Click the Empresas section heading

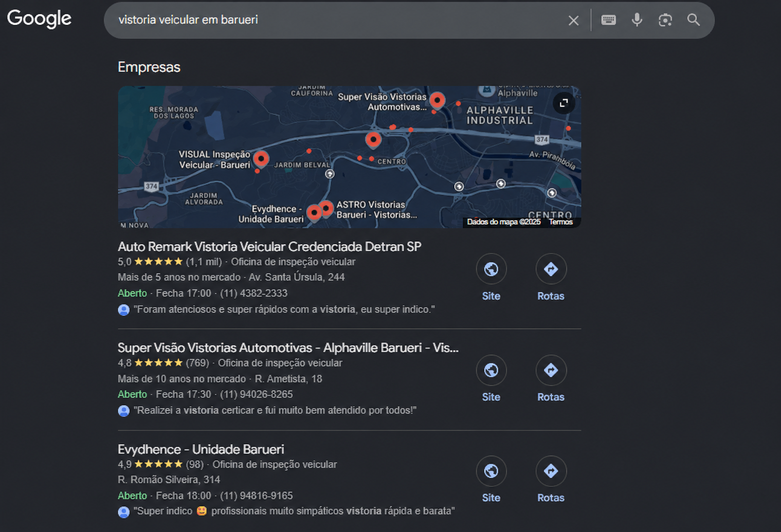coord(149,67)
